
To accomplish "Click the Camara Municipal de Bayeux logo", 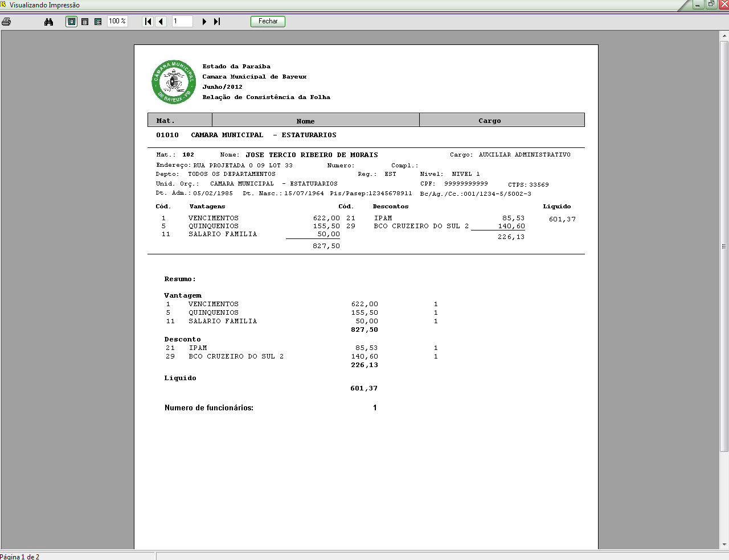I will (173, 82).
